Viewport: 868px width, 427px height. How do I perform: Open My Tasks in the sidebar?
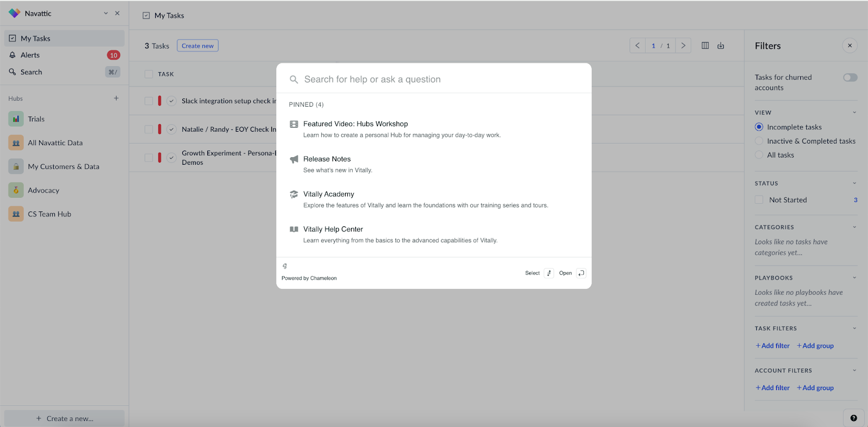point(65,38)
